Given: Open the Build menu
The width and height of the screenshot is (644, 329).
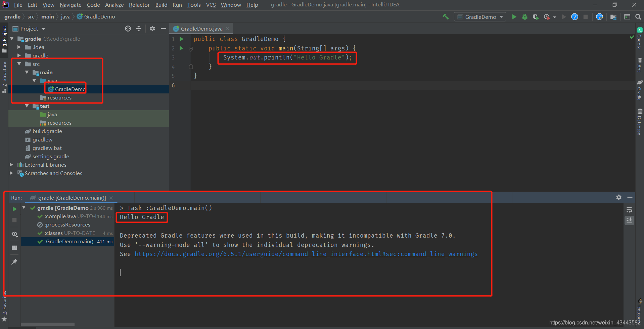Looking at the screenshot, I should click(161, 5).
